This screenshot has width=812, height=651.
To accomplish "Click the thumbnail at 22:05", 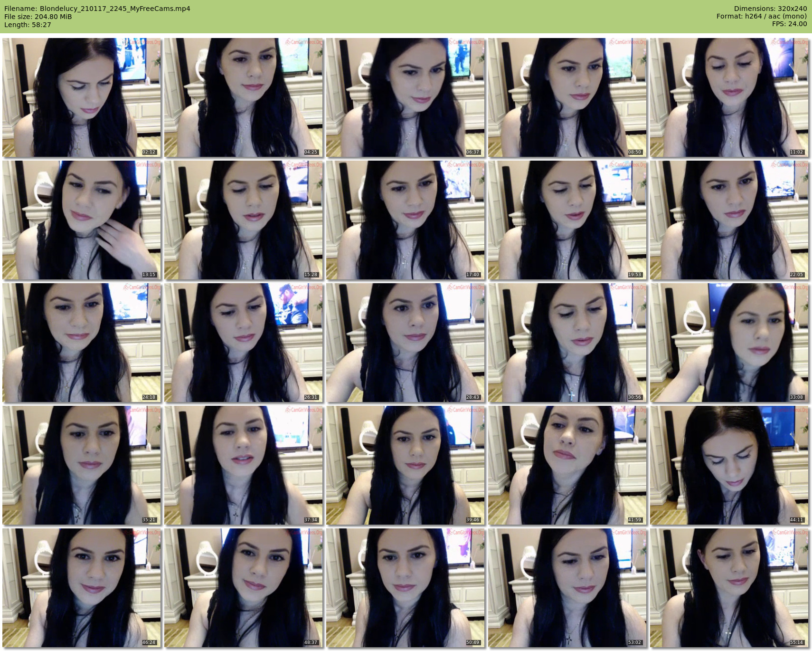I will pyautogui.click(x=729, y=220).
